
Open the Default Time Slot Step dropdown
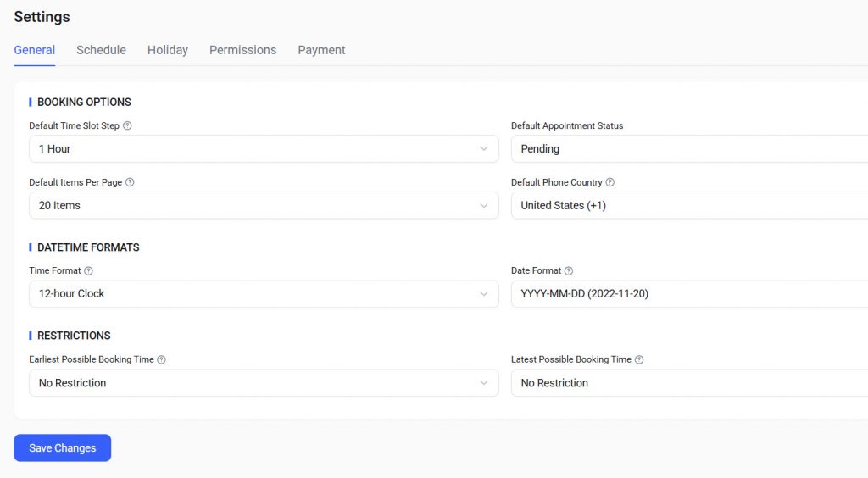263,149
